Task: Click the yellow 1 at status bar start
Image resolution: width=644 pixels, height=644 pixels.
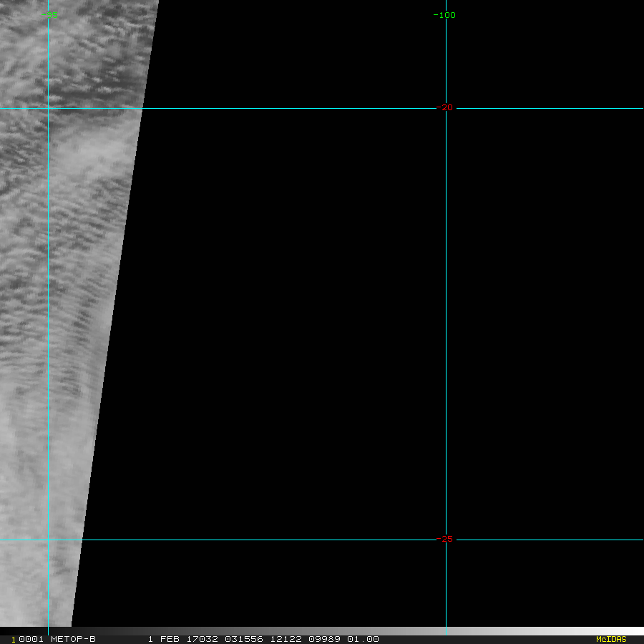Action: click(14, 640)
